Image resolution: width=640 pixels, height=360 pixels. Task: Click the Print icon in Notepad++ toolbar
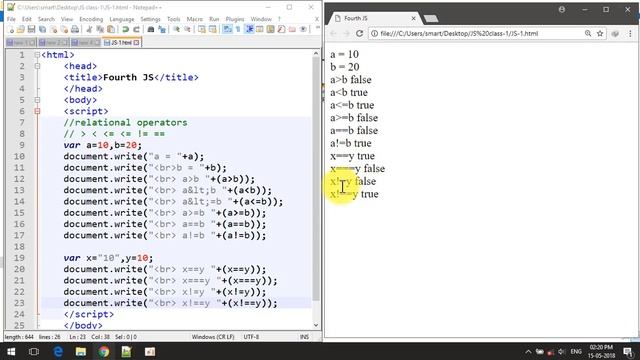(x=75, y=29)
